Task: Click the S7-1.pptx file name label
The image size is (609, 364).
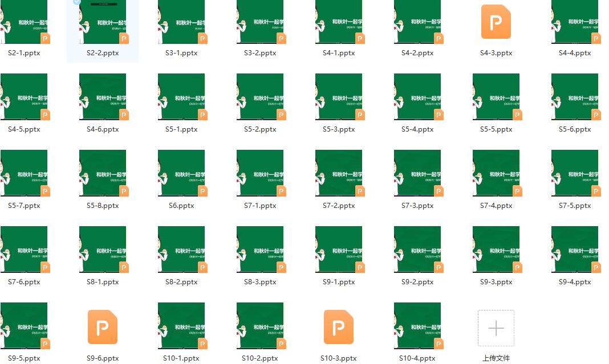Action: 260,206
